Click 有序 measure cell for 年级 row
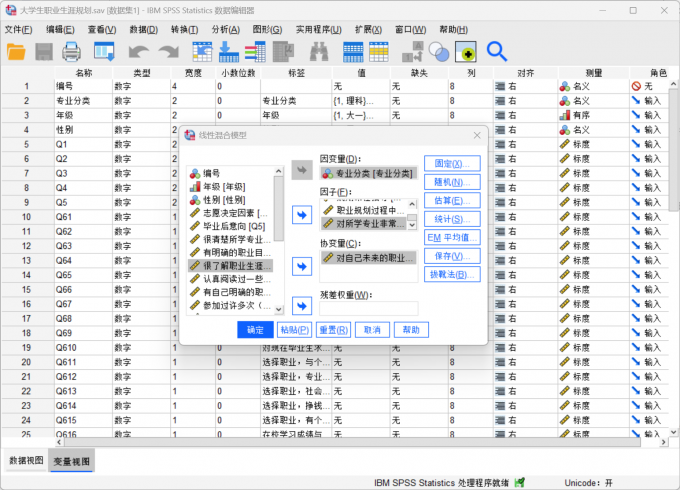 [x=594, y=115]
